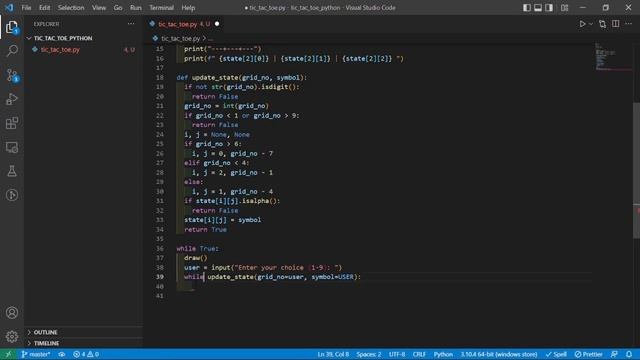This screenshot has height=360, width=640.
Task: Open the run options dropdown arrow
Action: coord(591,24)
